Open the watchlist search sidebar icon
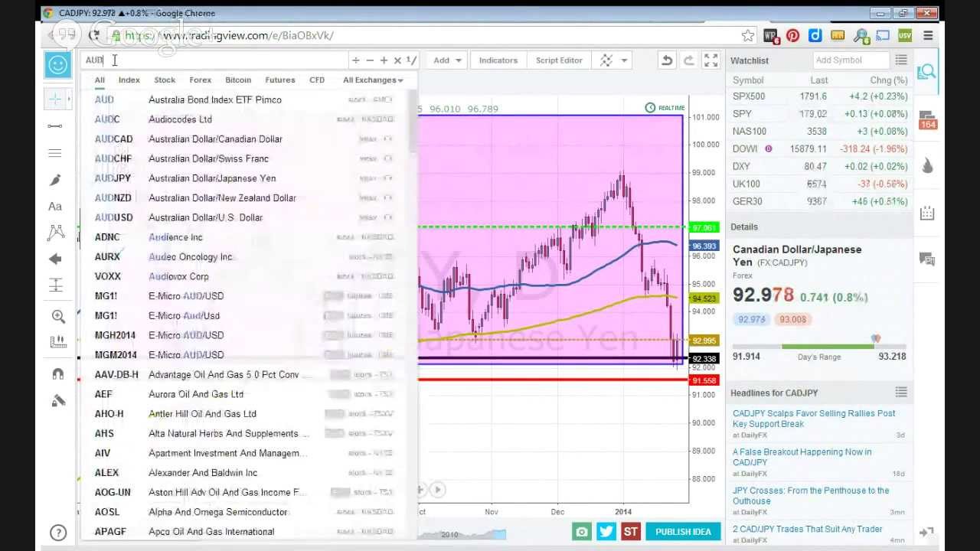This screenshot has width=980, height=551. 927,72
